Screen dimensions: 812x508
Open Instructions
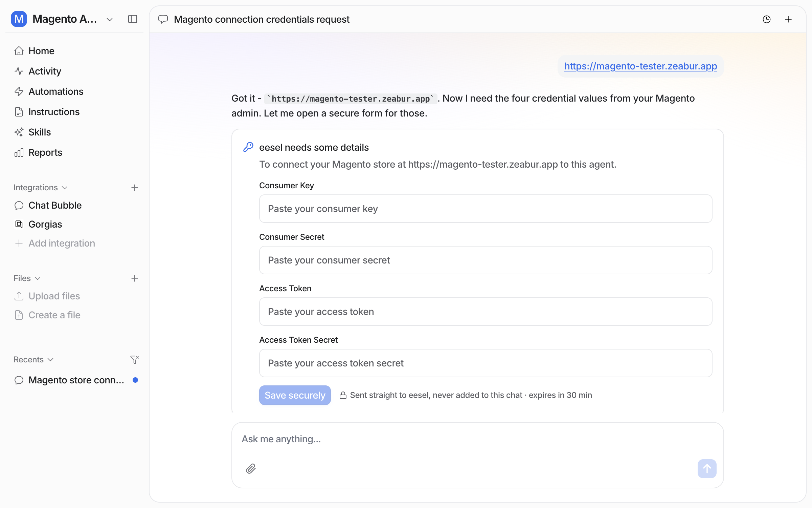click(x=74, y=112)
